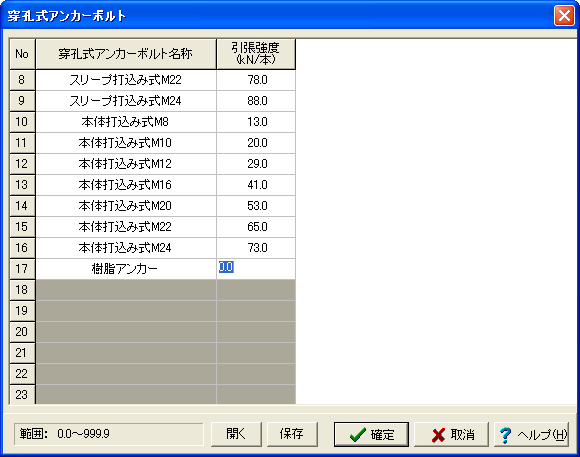Select the スリーブ打込み式M22 name cell
580x457 pixels.
126,80
